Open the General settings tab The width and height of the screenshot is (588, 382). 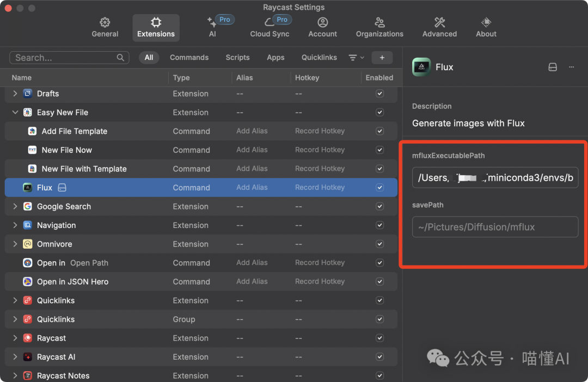click(x=105, y=27)
